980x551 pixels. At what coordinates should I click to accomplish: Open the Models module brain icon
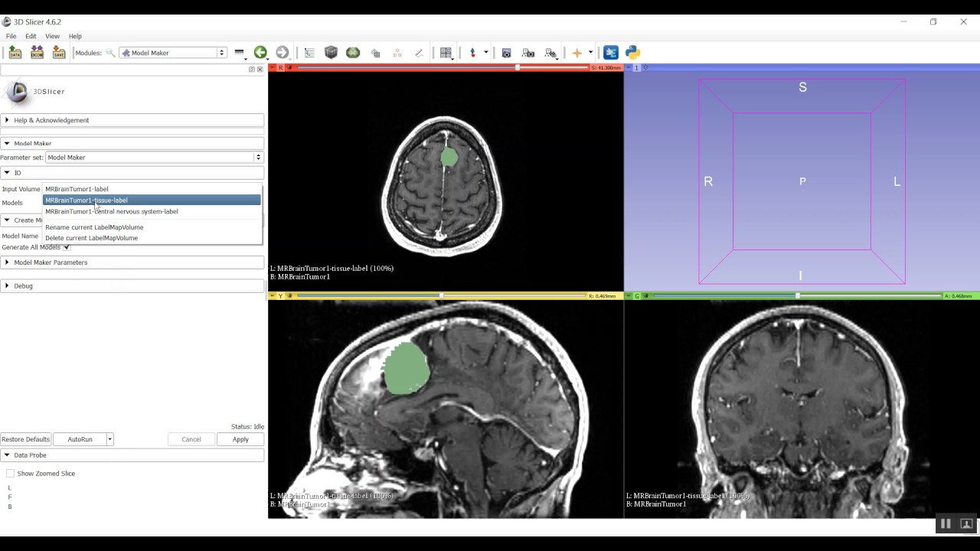[x=353, y=53]
